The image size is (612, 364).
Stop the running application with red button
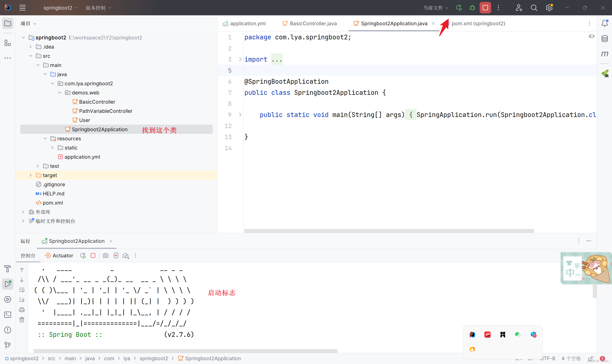[x=485, y=8]
